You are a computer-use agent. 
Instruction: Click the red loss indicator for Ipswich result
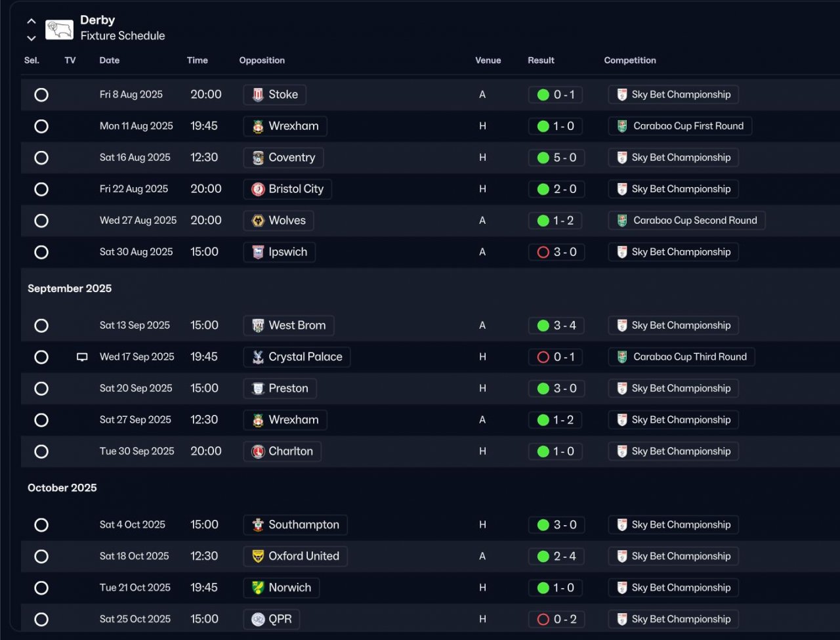[543, 252]
